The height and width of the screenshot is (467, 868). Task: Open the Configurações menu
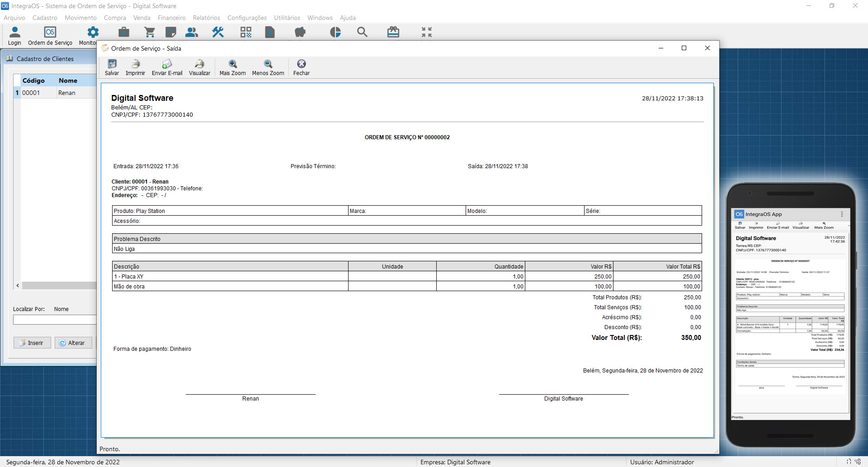[247, 18]
